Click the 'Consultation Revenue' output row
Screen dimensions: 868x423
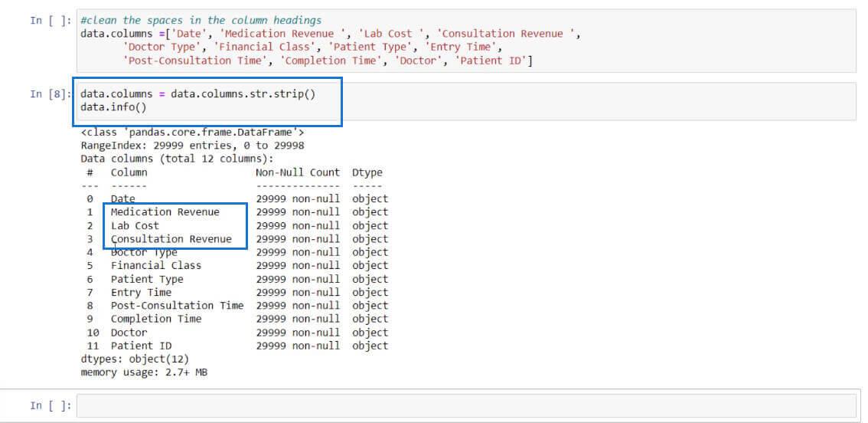click(237, 239)
